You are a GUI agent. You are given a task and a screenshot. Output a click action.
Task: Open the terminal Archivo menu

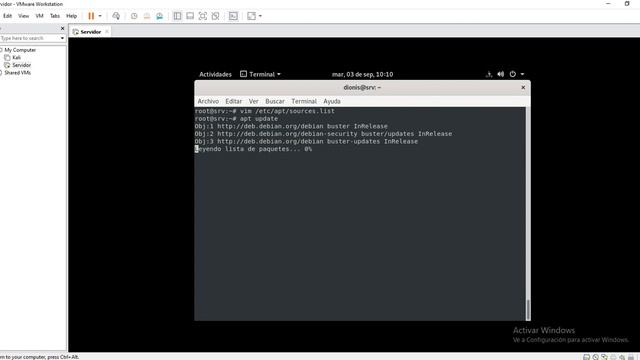tap(208, 101)
